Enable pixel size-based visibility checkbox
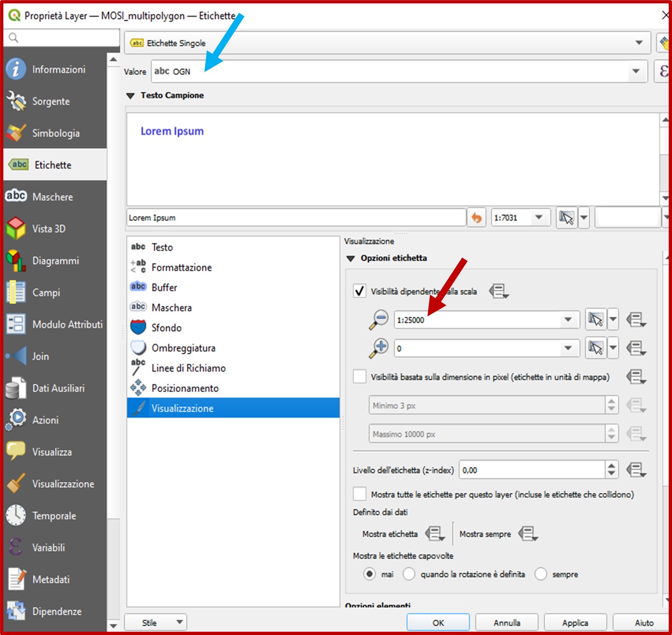The width and height of the screenshot is (672, 635). [359, 376]
